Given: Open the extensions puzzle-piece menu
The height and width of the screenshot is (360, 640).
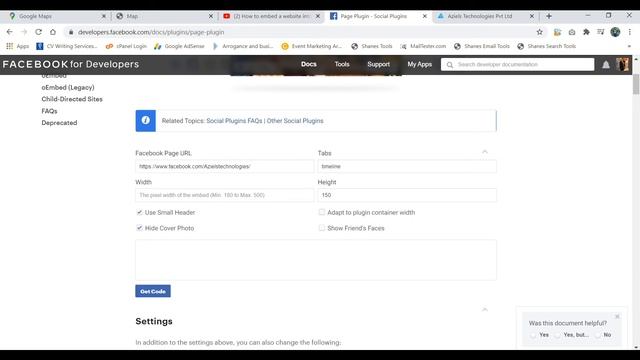Looking at the screenshot, I should (586, 32).
